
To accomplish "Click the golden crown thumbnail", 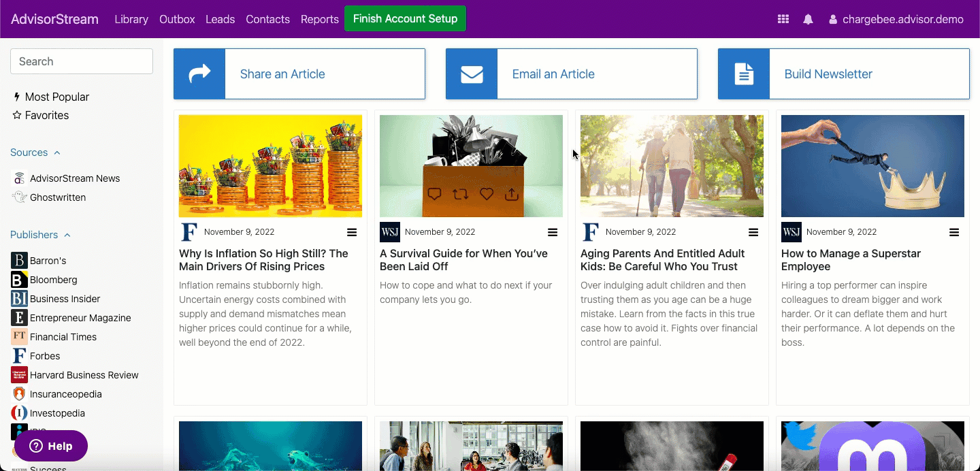I will pyautogui.click(x=872, y=166).
